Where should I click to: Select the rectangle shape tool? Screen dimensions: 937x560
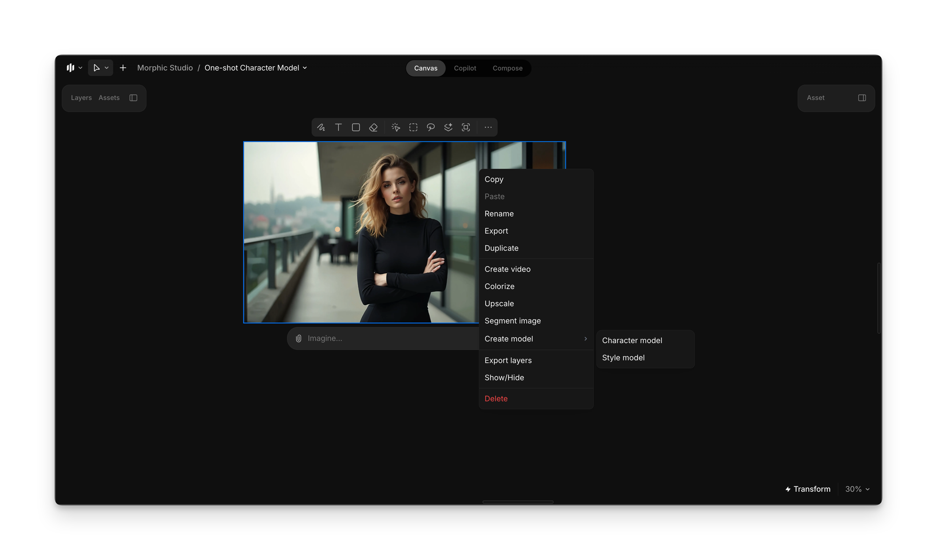coord(356,127)
